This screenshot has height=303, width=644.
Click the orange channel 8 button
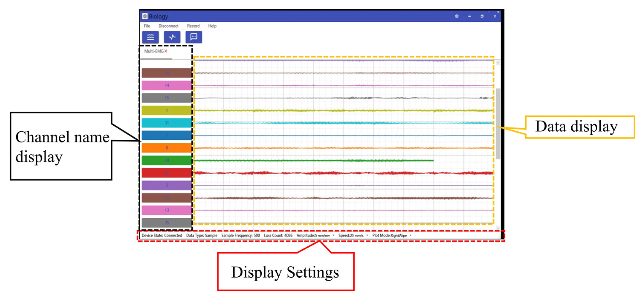[167, 148]
